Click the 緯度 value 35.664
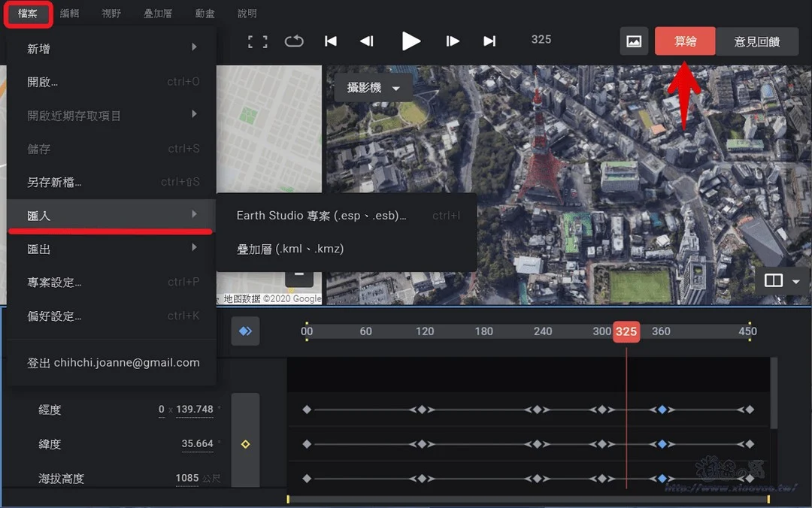 pos(197,444)
